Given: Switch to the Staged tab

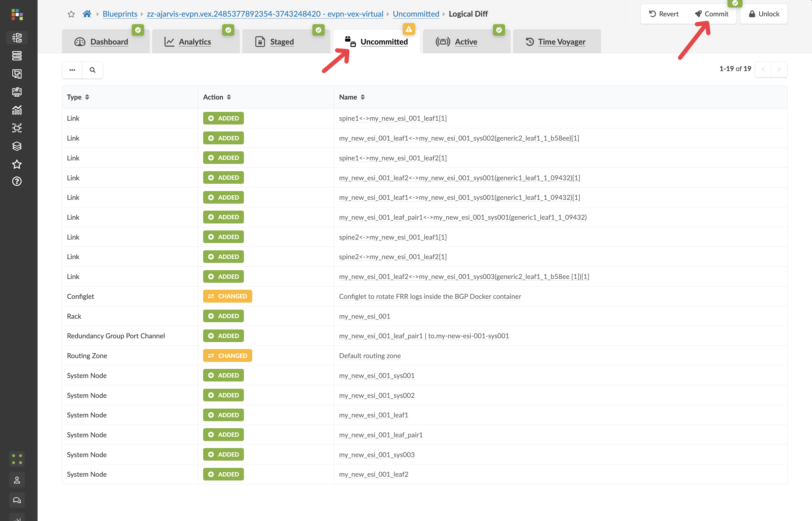Looking at the screenshot, I should coord(281,42).
